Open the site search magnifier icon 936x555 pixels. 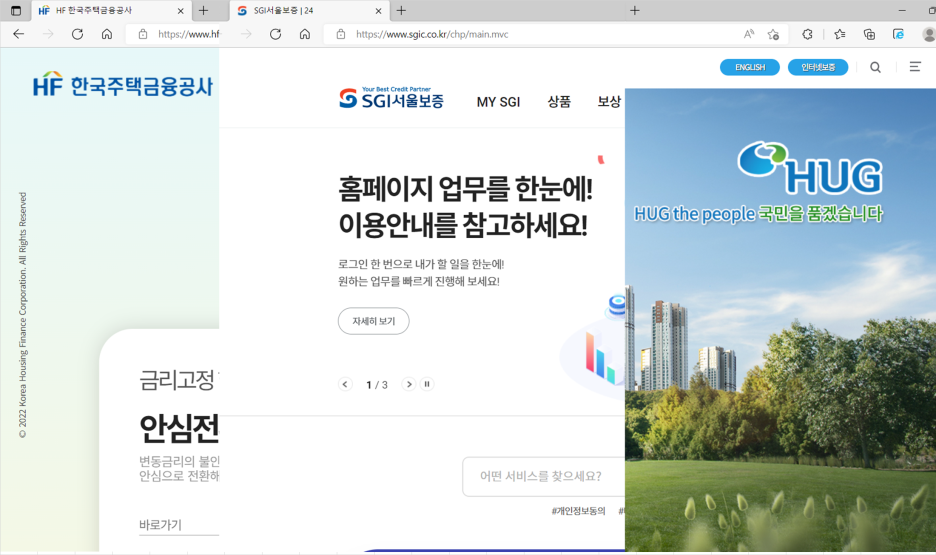coord(875,67)
